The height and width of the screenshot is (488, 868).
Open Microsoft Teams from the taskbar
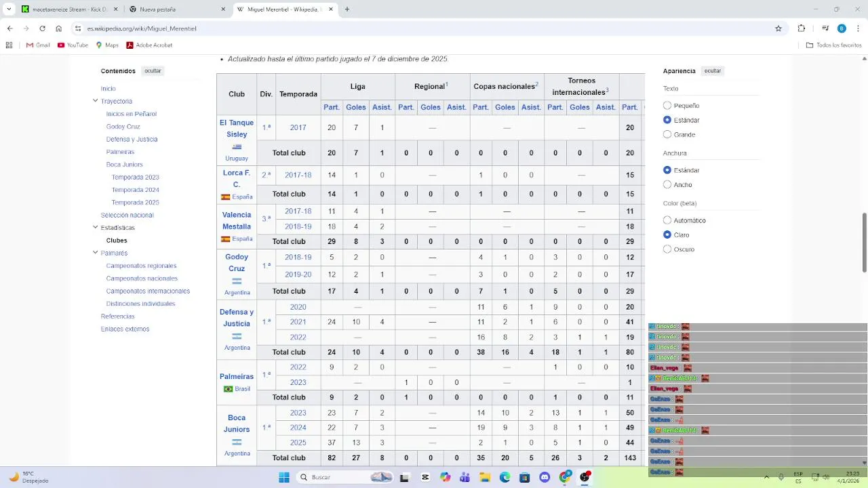465,477
